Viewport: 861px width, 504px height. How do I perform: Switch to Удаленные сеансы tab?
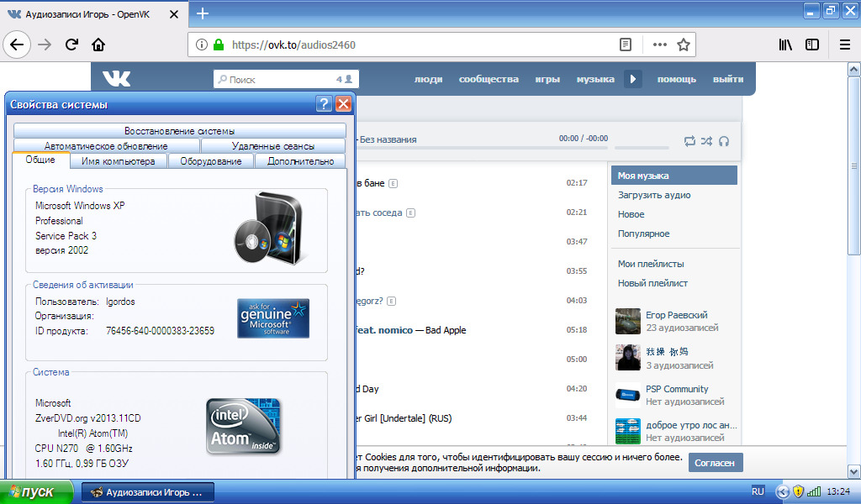pyautogui.click(x=273, y=146)
